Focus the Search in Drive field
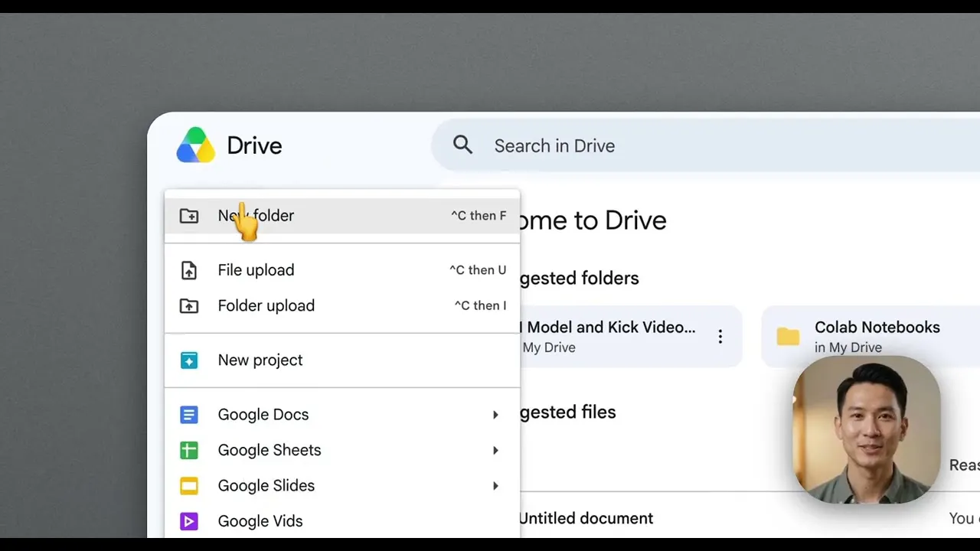Image resolution: width=980 pixels, height=551 pixels. [x=706, y=145]
